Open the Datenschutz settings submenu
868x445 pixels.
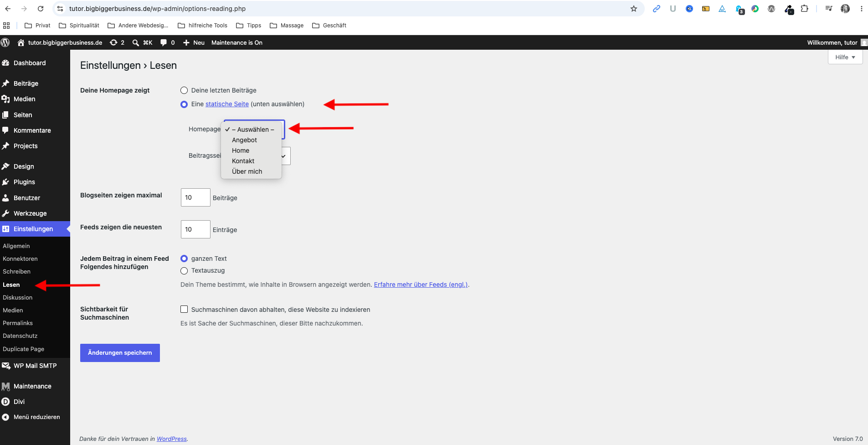click(20, 336)
